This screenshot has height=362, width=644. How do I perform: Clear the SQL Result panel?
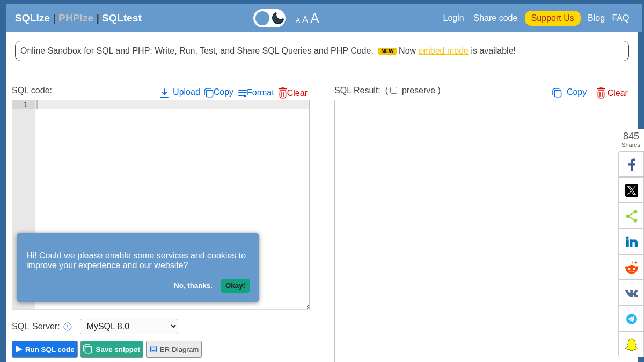click(612, 93)
